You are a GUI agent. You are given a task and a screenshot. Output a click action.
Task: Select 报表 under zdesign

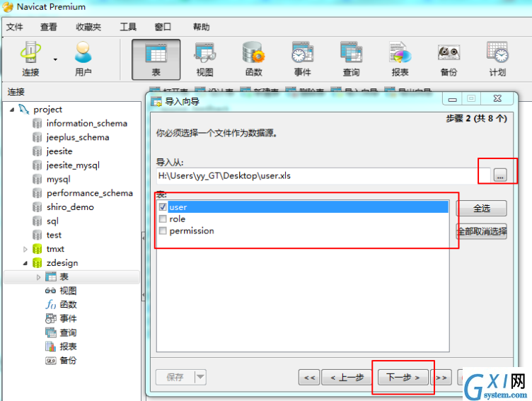[68, 347]
